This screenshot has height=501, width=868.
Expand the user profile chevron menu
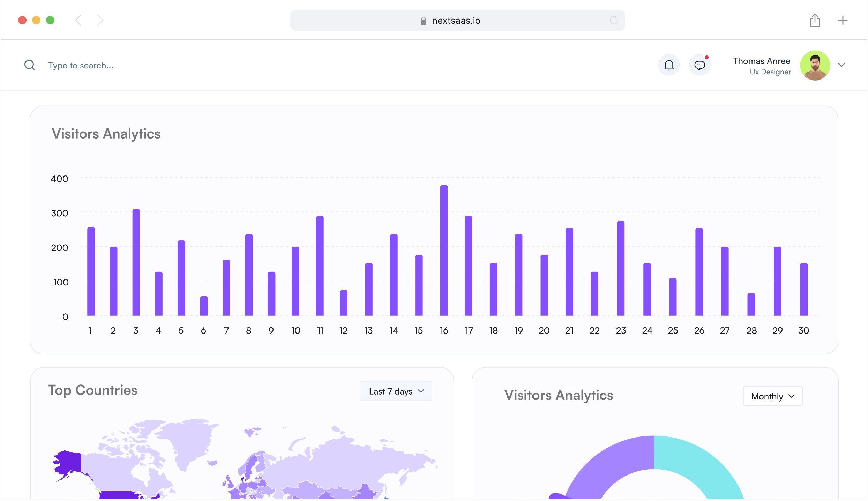click(x=841, y=65)
